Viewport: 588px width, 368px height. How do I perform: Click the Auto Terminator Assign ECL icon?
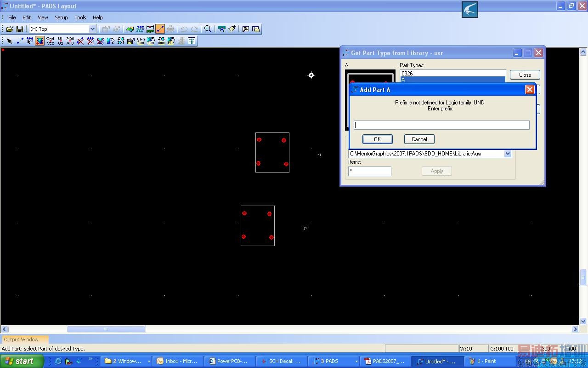(171, 41)
